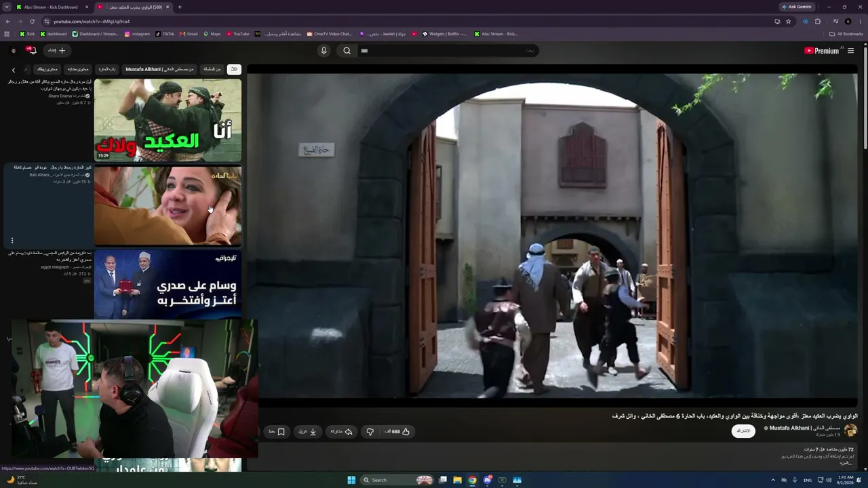The width and height of the screenshot is (868, 488).
Task: Reload the current page
Action: [x=32, y=21]
